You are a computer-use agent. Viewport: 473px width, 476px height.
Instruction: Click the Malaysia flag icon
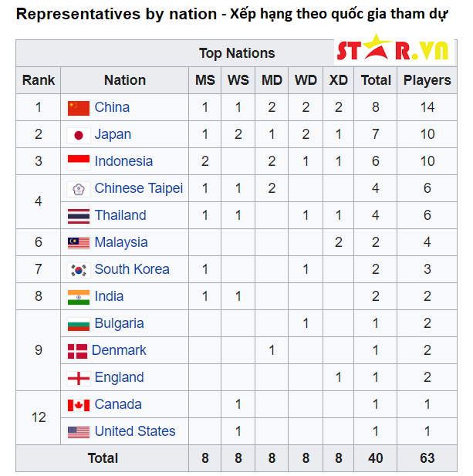[x=78, y=243]
